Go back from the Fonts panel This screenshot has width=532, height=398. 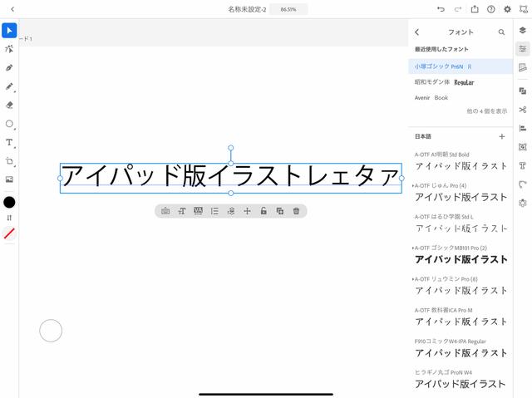(417, 32)
